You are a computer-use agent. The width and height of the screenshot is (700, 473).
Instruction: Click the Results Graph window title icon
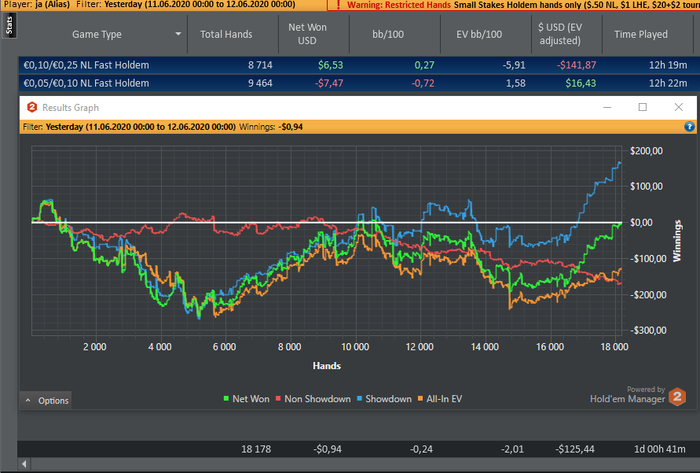pos(32,108)
